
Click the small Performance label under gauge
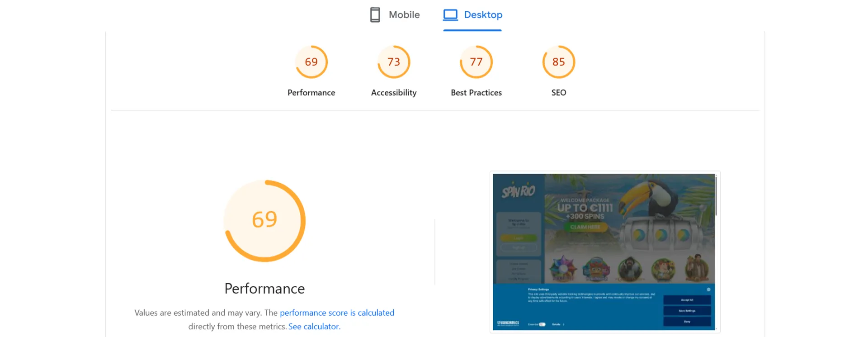coord(311,93)
